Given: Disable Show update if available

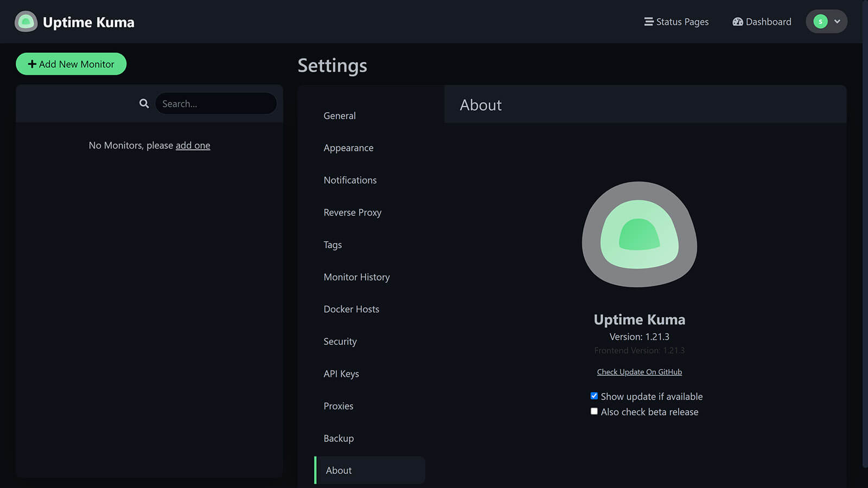Looking at the screenshot, I should click(x=594, y=395).
